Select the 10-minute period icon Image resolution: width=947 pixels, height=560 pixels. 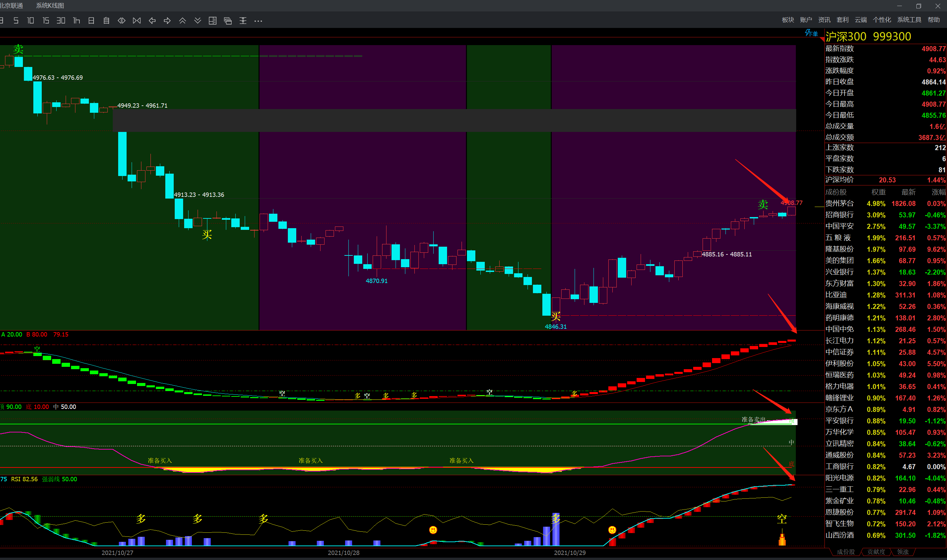pos(31,21)
